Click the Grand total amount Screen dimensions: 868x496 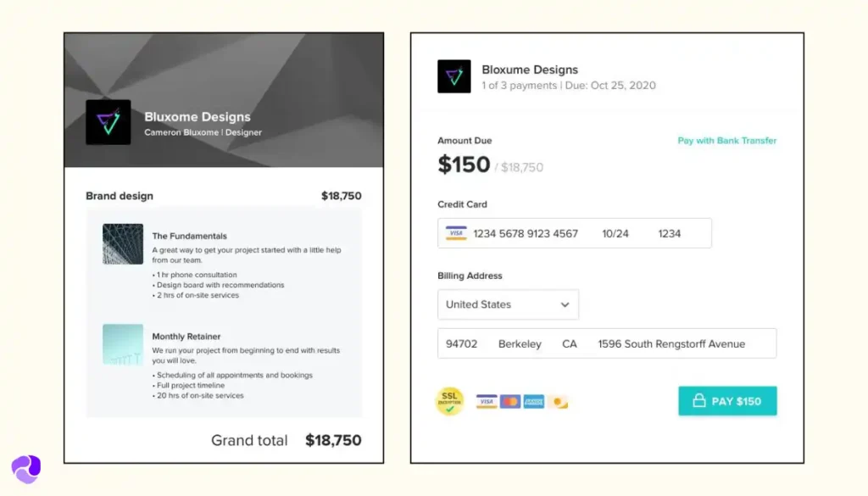pos(332,440)
